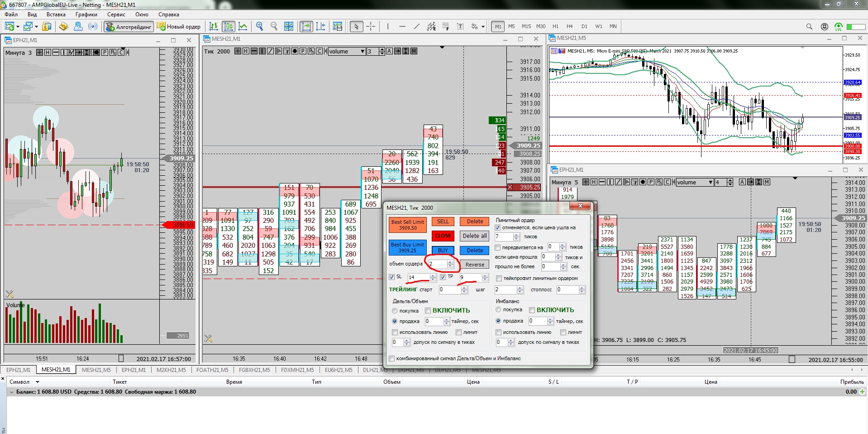
Task: Click the Reverse button
Action: point(475,265)
